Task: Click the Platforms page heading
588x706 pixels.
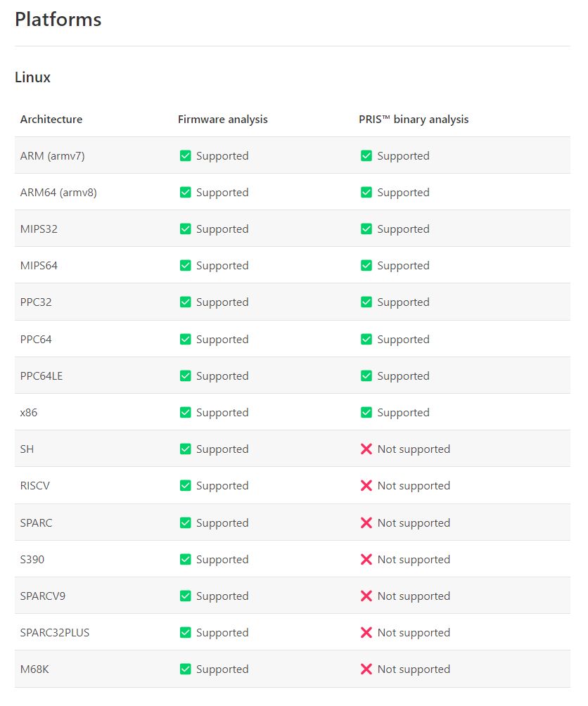Action: click(x=58, y=20)
